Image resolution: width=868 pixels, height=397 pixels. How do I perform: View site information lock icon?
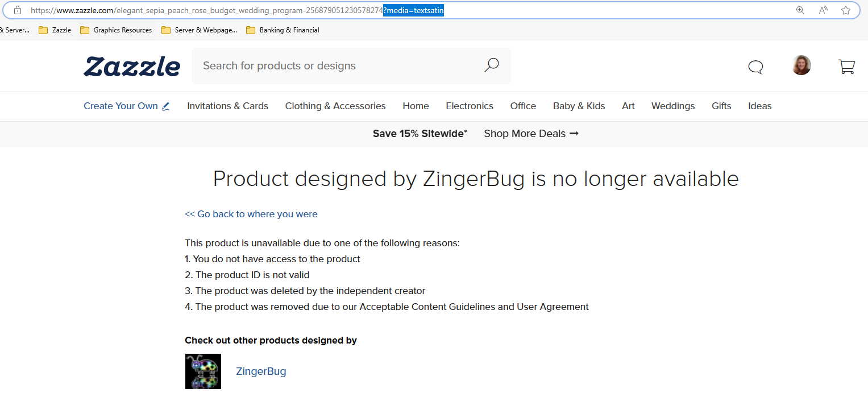[x=18, y=10]
